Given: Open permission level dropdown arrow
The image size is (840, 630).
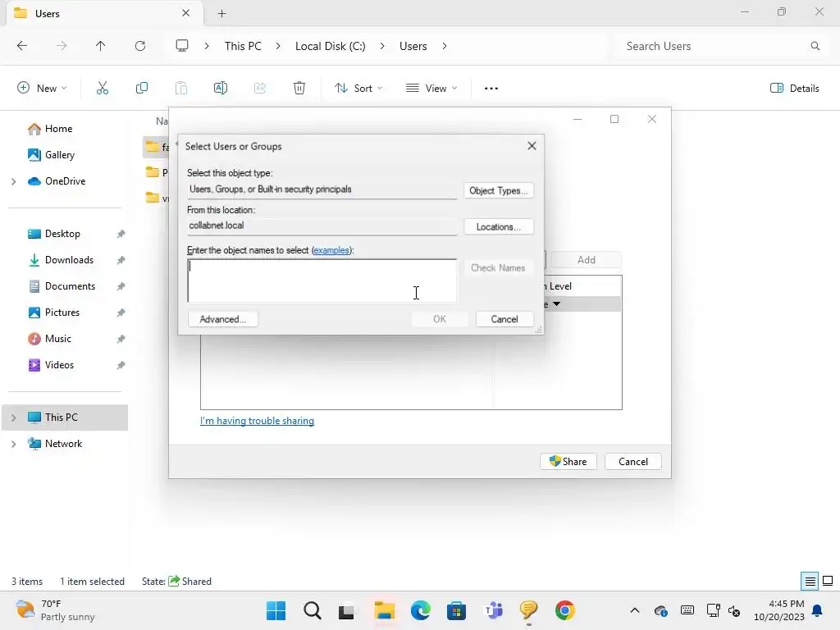Looking at the screenshot, I should (557, 304).
